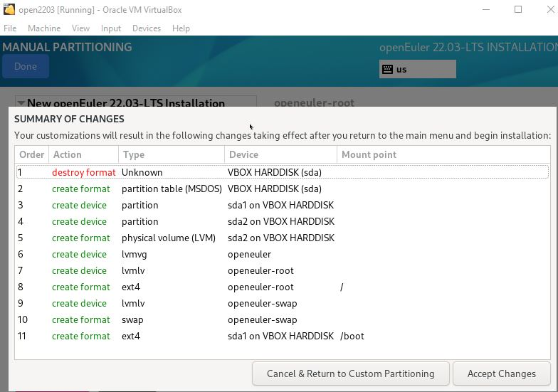Viewport: 558px width, 392px height.
Task: Select row 8 ext4 openeuler-root
Action: pyautogui.click(x=282, y=287)
